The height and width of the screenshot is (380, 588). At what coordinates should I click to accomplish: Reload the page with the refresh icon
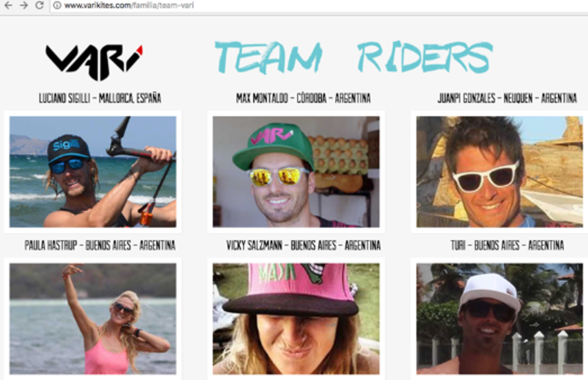tap(39, 5)
